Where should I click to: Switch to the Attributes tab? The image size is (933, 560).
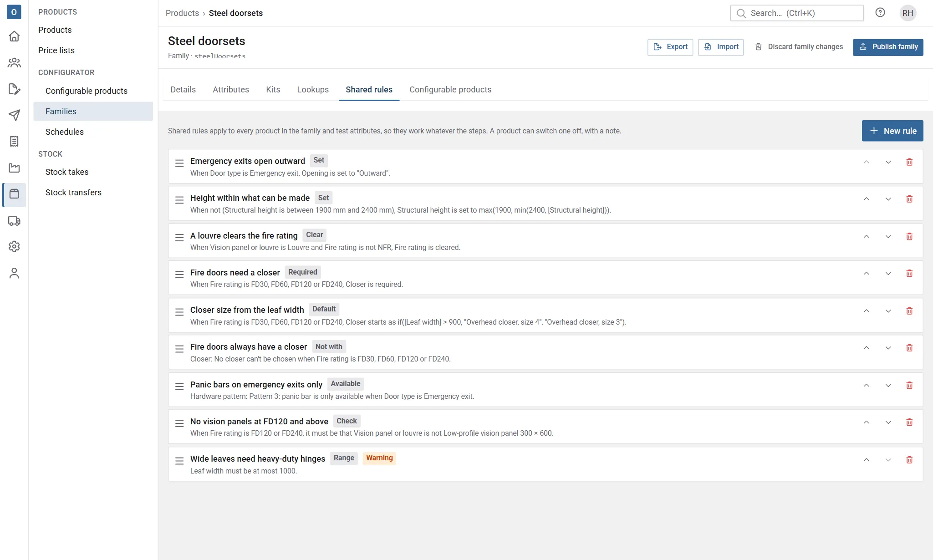tap(231, 90)
